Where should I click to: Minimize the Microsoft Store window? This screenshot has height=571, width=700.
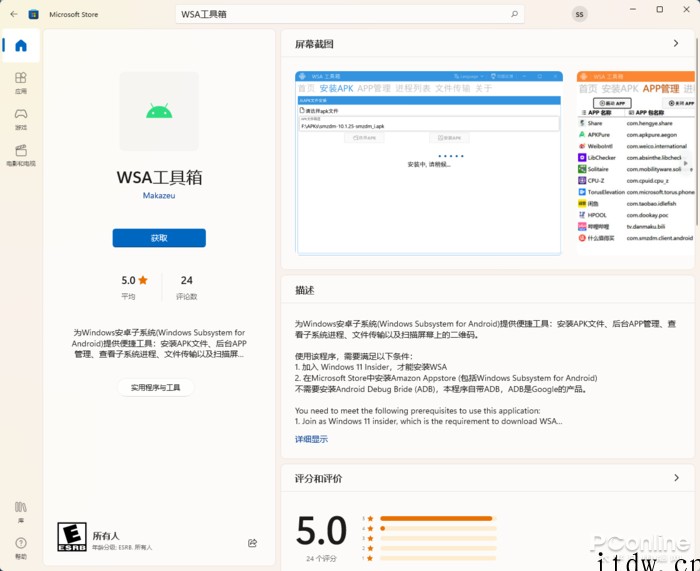click(x=633, y=9)
